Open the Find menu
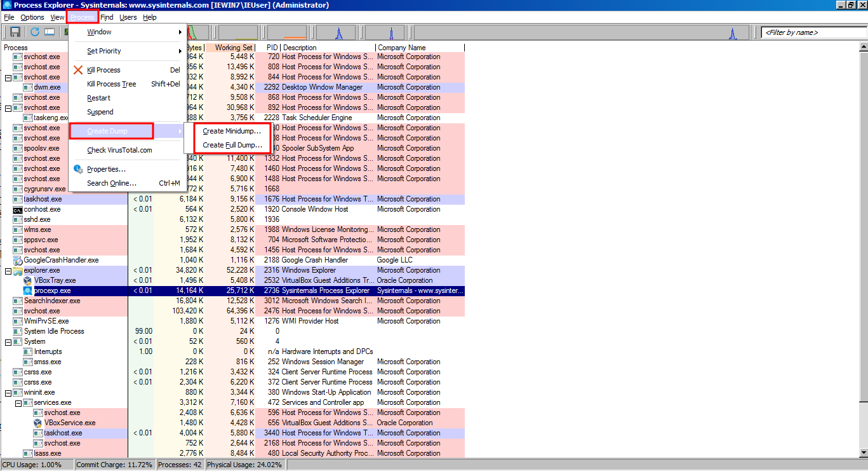The height and width of the screenshot is (471, 868). tap(107, 17)
